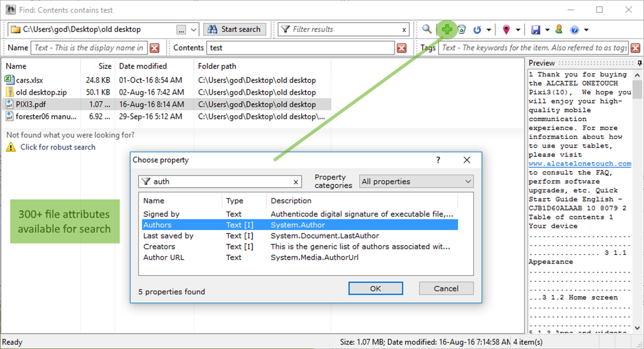Add a new search property with the green plus
The width and height of the screenshot is (644, 349).
[x=447, y=29]
